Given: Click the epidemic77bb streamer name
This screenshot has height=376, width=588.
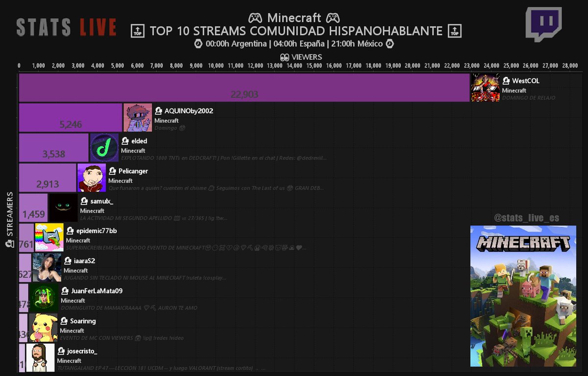Looking at the screenshot, I should pos(97,231).
